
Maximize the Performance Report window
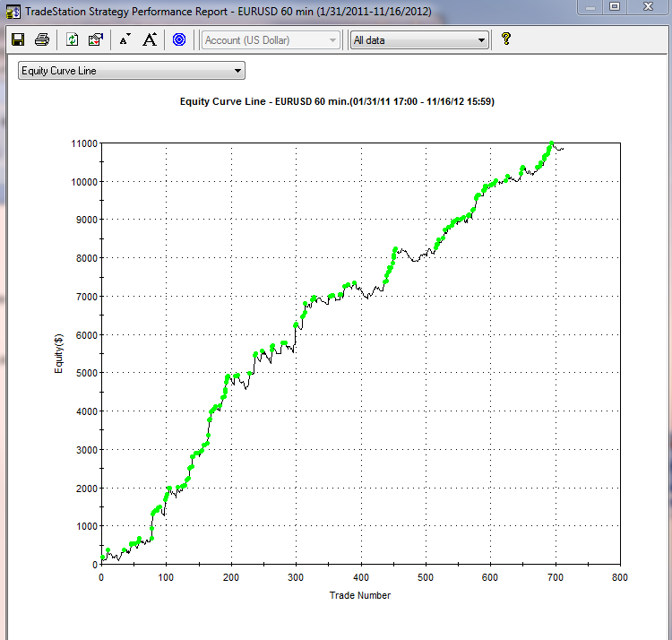coord(615,6)
